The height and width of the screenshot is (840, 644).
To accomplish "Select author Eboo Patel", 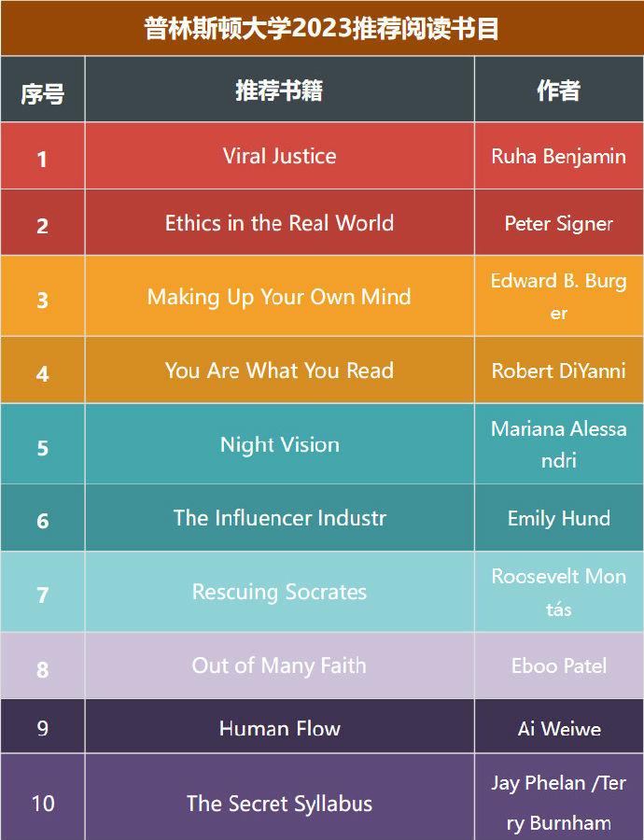I will click(x=558, y=665).
